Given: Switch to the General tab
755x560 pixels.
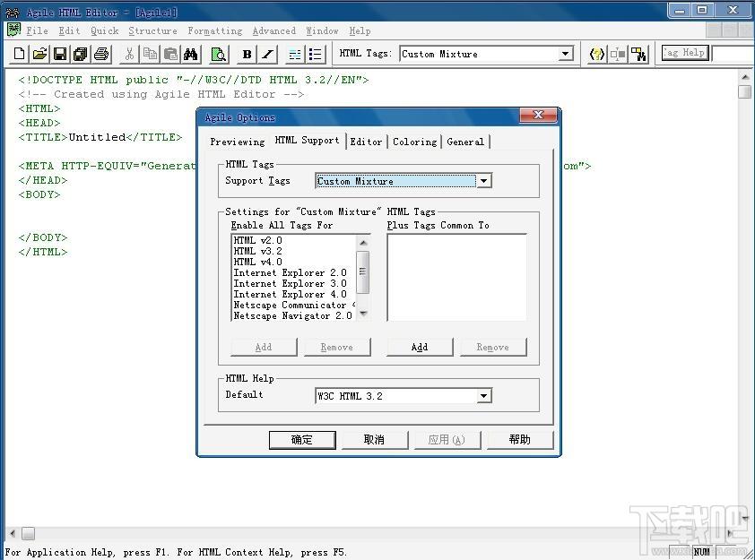Looking at the screenshot, I should (465, 142).
